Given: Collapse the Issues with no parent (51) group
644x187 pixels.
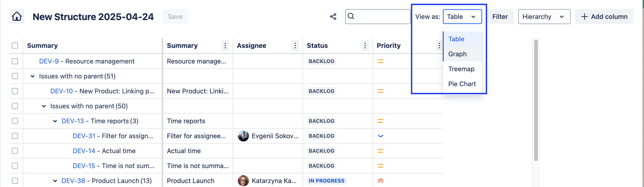Looking at the screenshot, I should tap(32, 76).
